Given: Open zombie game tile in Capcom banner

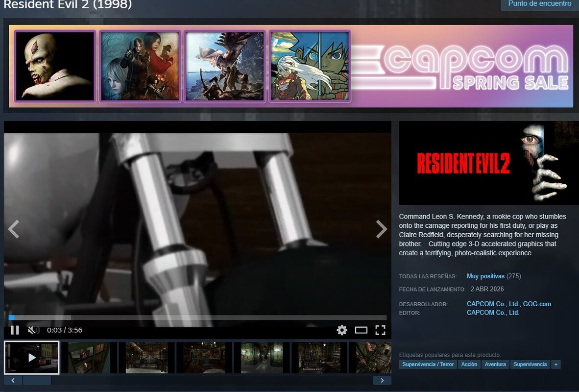Looking at the screenshot, I should (x=55, y=66).
